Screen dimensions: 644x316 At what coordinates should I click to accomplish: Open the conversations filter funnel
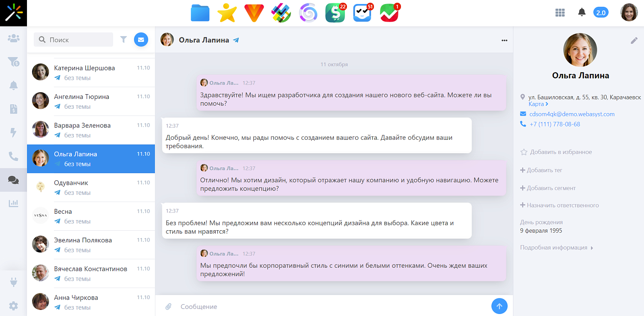124,39
